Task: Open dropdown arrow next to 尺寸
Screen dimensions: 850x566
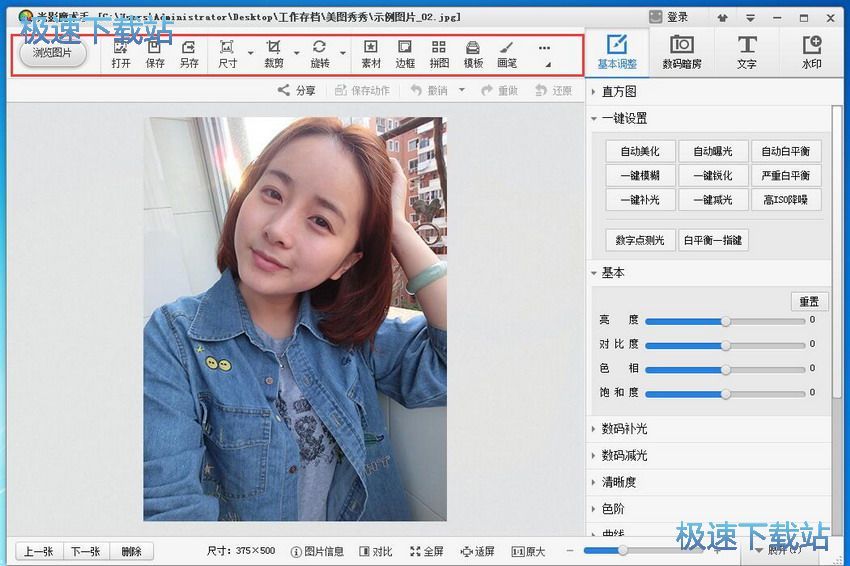Action: click(x=250, y=53)
